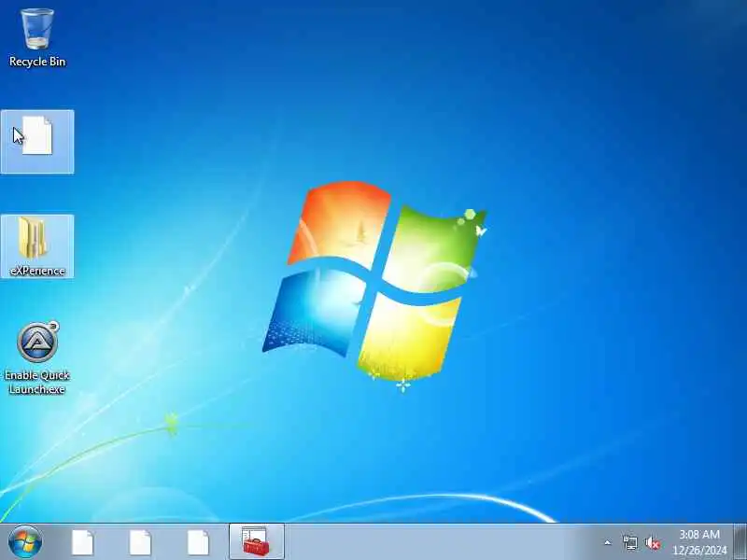Open the Windows Start menu orb
This screenshot has width=747, height=560.
25,542
